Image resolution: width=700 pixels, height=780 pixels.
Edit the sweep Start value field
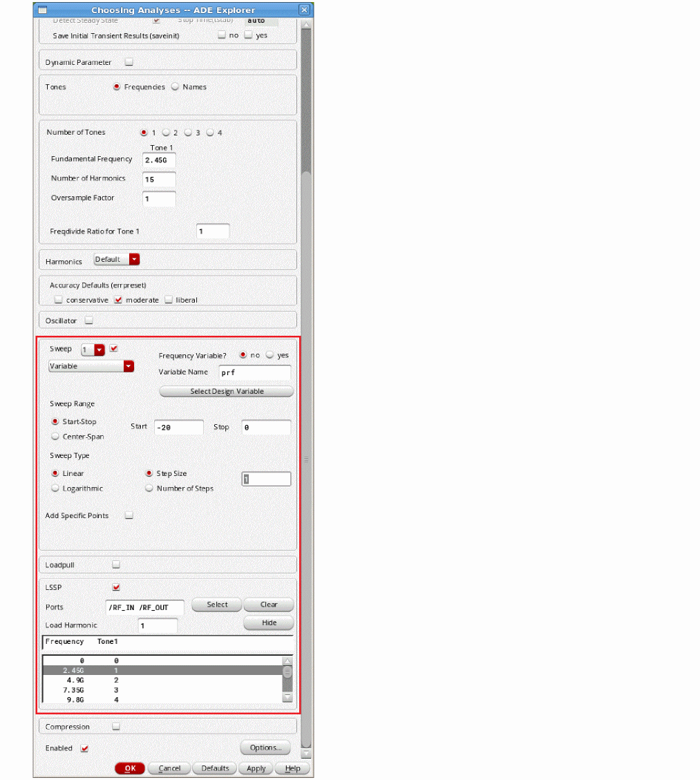pos(178,428)
